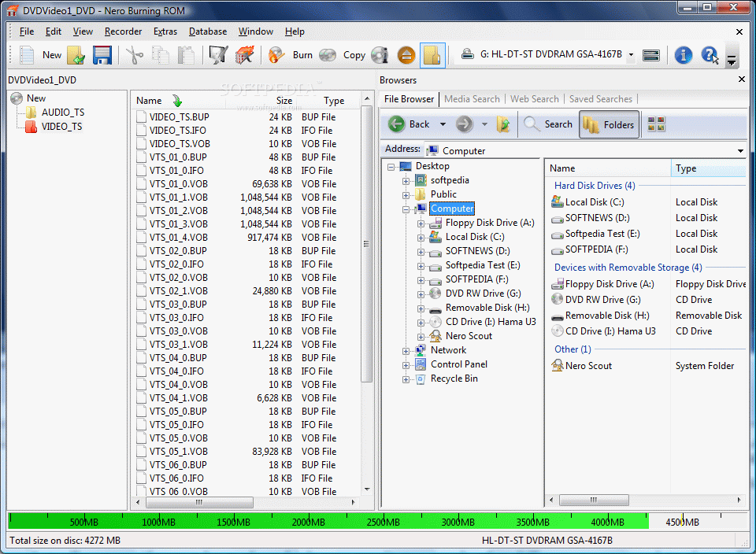The height and width of the screenshot is (554, 756).
Task: Close the Browsers panel
Action: [x=742, y=79]
